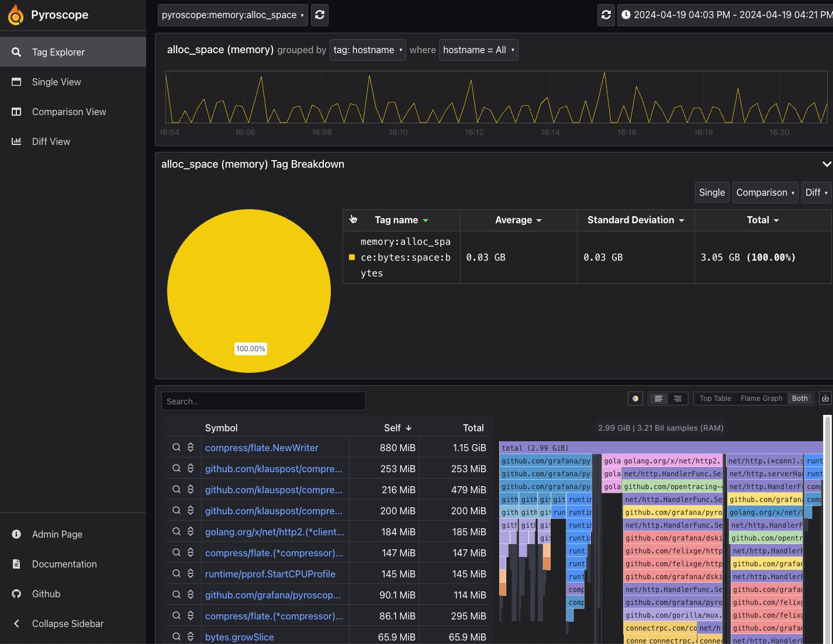Viewport: 833px width, 644px height.
Task: Select Tag Explorer in the sidebar
Action: [x=58, y=51]
